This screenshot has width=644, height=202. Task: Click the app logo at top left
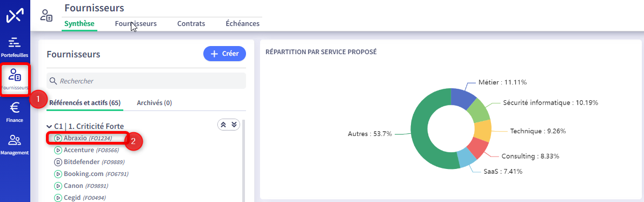[15, 16]
